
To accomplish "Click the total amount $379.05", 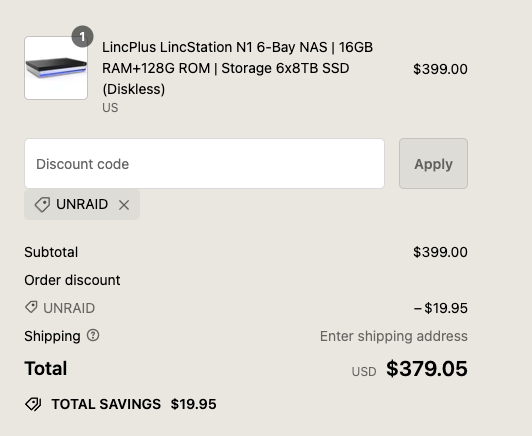I will [427, 368].
